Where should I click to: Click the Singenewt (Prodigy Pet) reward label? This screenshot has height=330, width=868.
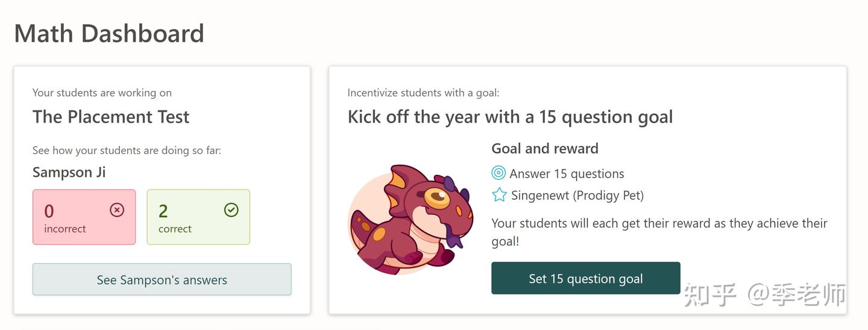[577, 195]
